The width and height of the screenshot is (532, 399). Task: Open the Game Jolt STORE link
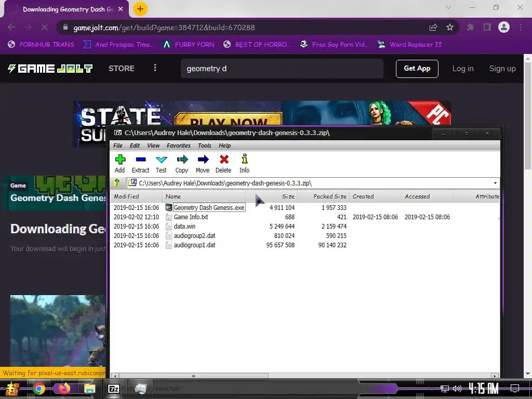click(x=122, y=68)
